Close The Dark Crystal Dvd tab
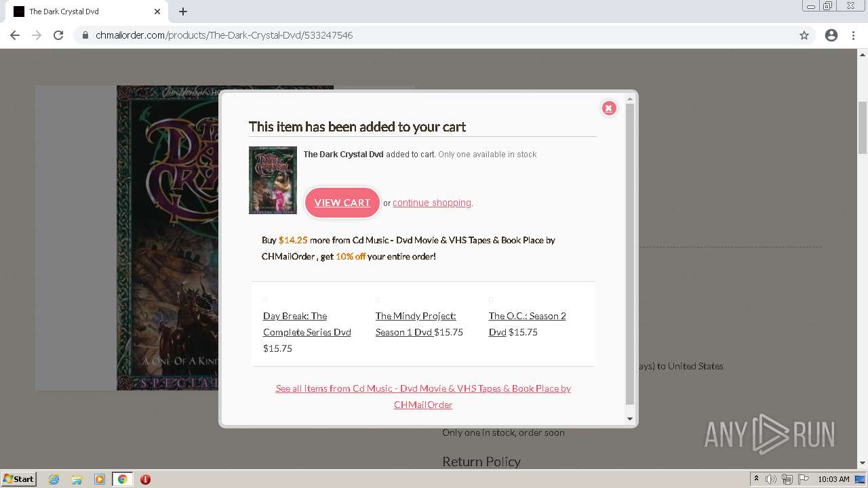The height and width of the screenshot is (488, 868). 157,12
